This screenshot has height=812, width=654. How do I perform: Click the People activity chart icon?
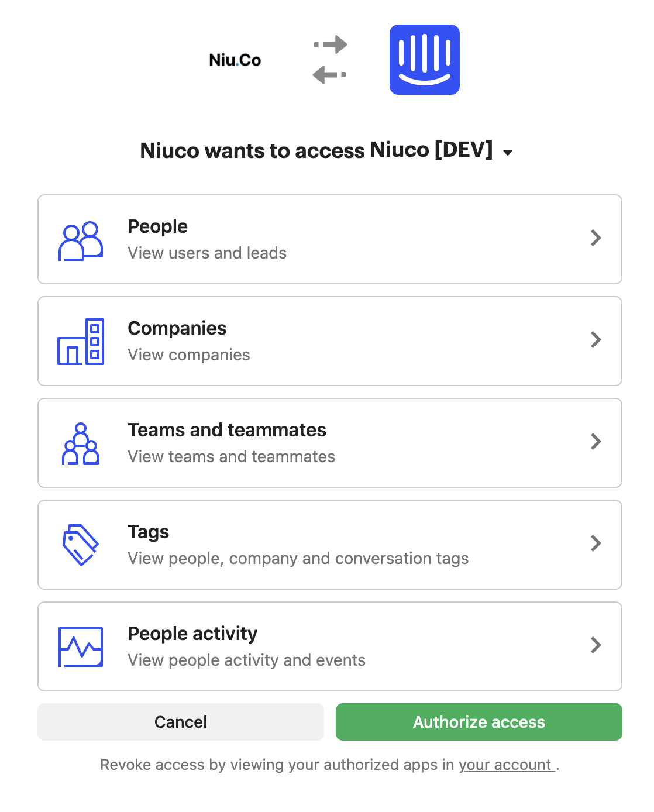[81, 647]
